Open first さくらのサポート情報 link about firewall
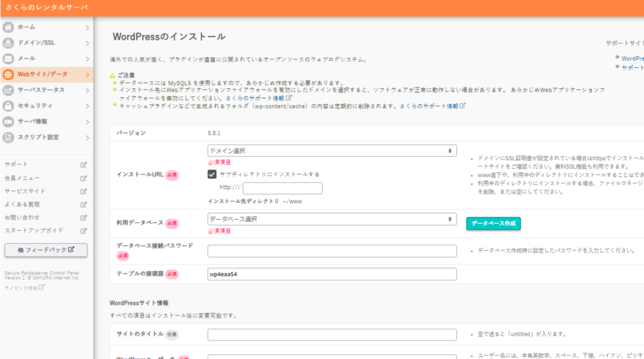644x359 pixels. [255, 99]
